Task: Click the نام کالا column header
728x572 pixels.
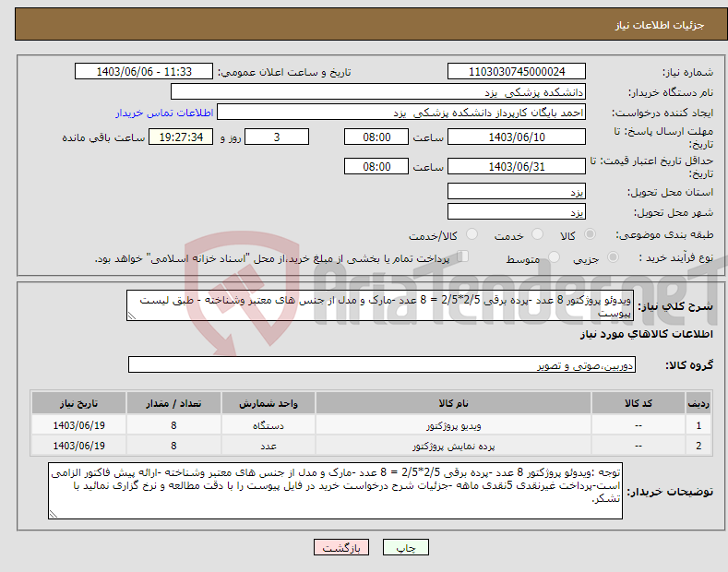Action: click(x=453, y=403)
